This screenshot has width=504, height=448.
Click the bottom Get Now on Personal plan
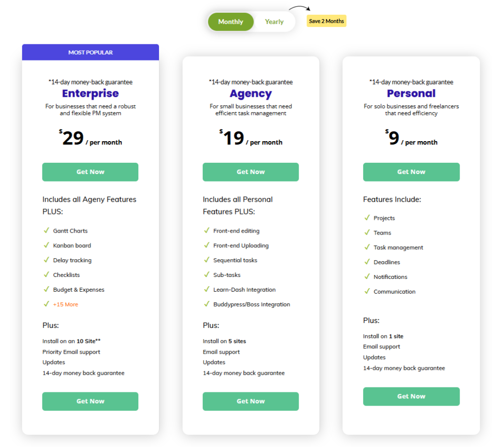411,396
